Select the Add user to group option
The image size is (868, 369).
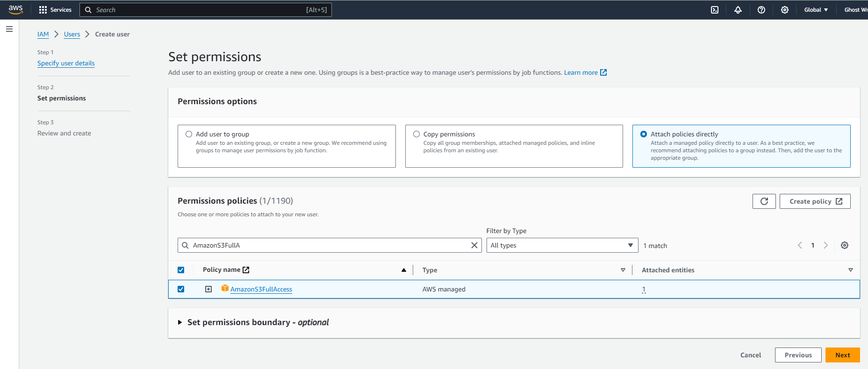click(189, 134)
